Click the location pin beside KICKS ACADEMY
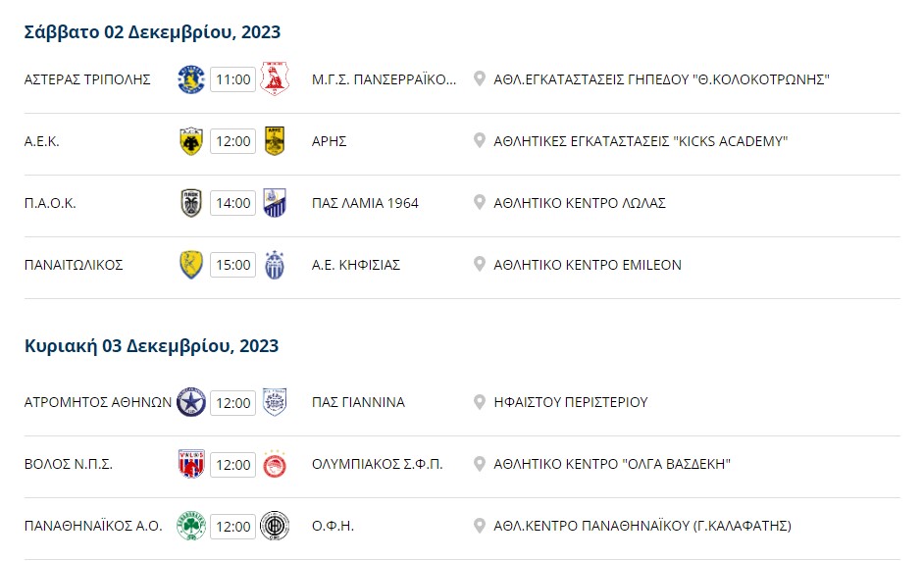Viewport: 924px width, 561px height. (480, 141)
